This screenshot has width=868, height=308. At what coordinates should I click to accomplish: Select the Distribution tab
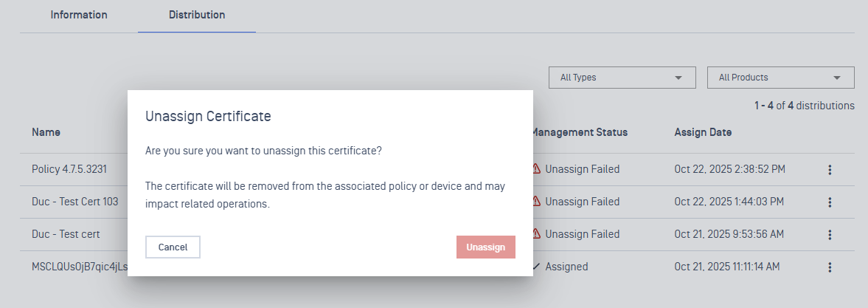[x=197, y=15]
